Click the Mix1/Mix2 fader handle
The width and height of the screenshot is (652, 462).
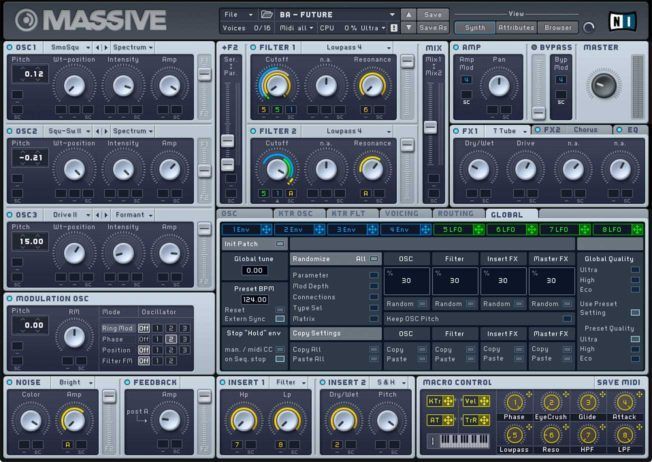430,127
